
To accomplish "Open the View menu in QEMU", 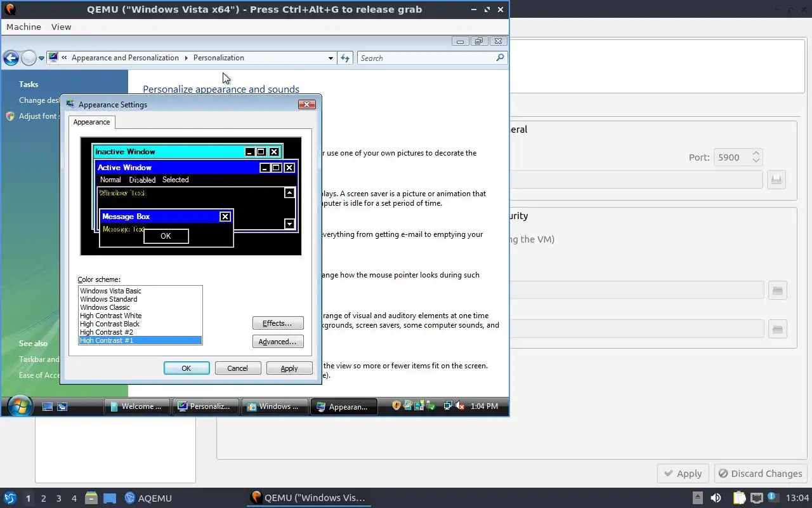I will 62,27.
